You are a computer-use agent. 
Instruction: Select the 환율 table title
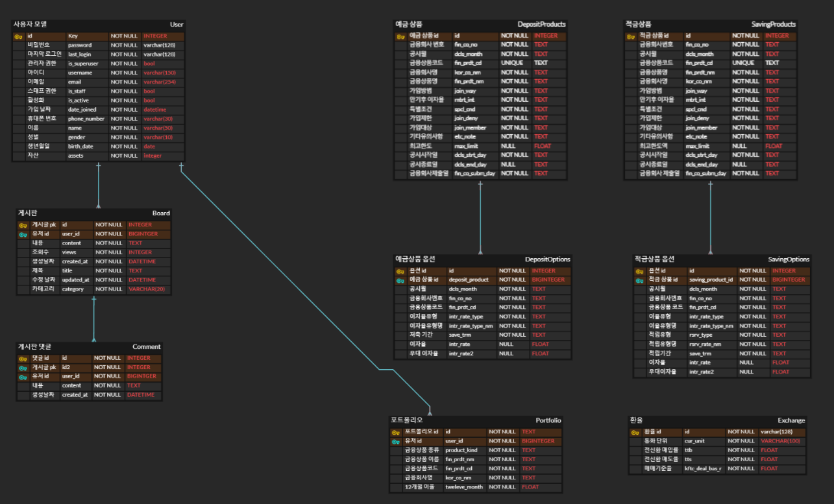coord(637,420)
